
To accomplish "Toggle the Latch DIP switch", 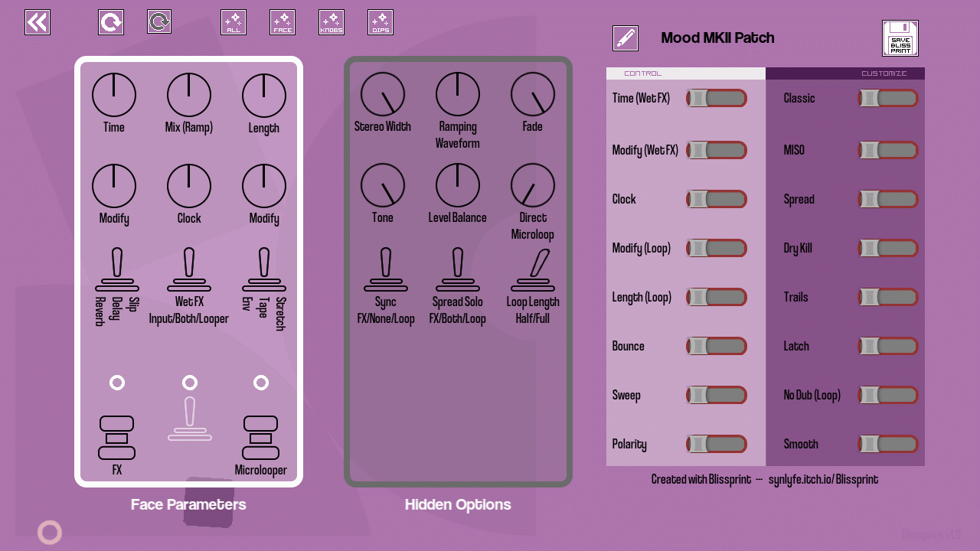I will tap(888, 346).
